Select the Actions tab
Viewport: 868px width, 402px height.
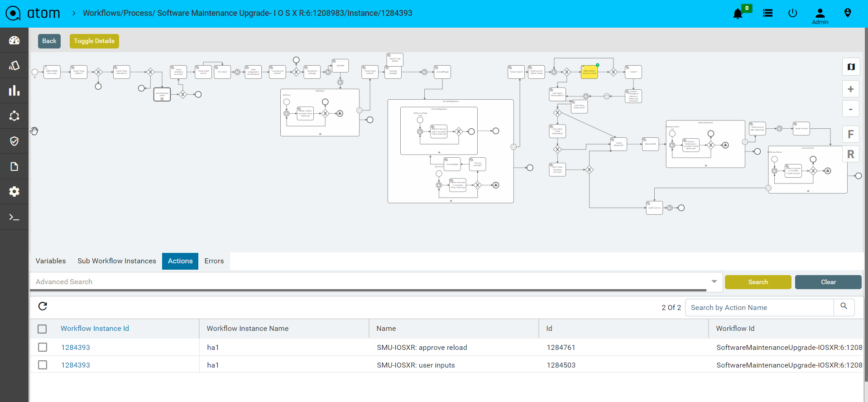[x=180, y=261]
